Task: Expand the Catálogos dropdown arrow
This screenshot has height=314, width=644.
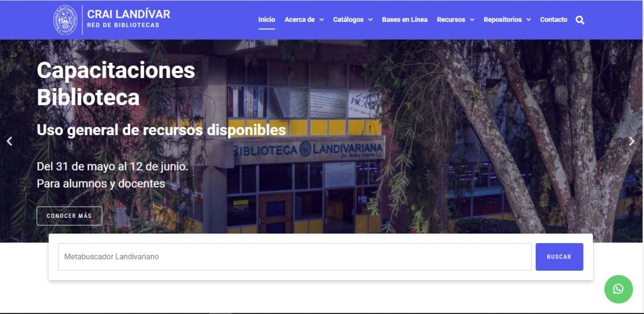Action: coord(370,19)
